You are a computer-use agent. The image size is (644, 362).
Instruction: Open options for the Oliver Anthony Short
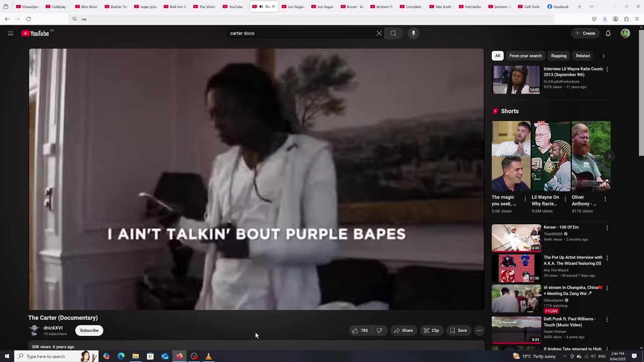pyautogui.click(x=605, y=199)
